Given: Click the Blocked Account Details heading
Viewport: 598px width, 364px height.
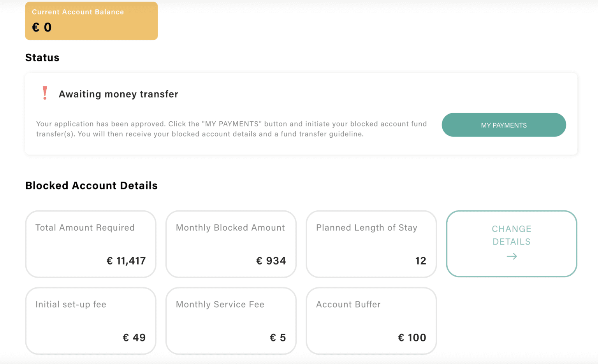Looking at the screenshot, I should click(x=91, y=185).
